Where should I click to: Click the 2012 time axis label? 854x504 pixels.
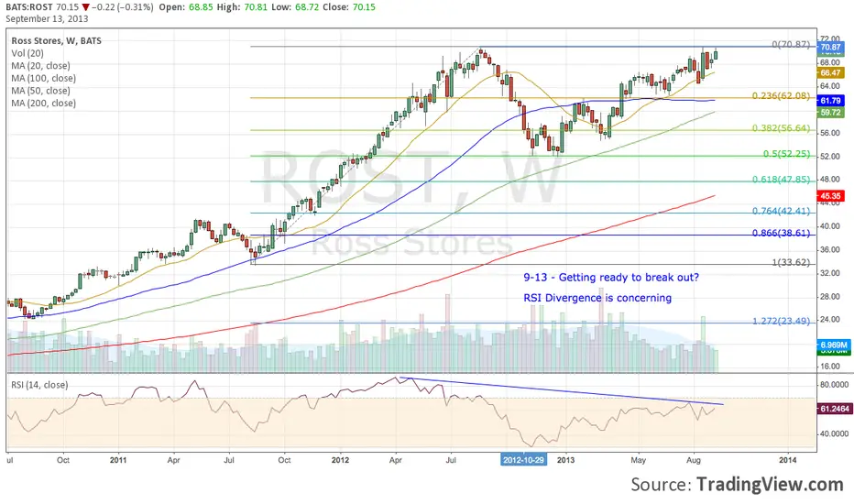coord(340,460)
